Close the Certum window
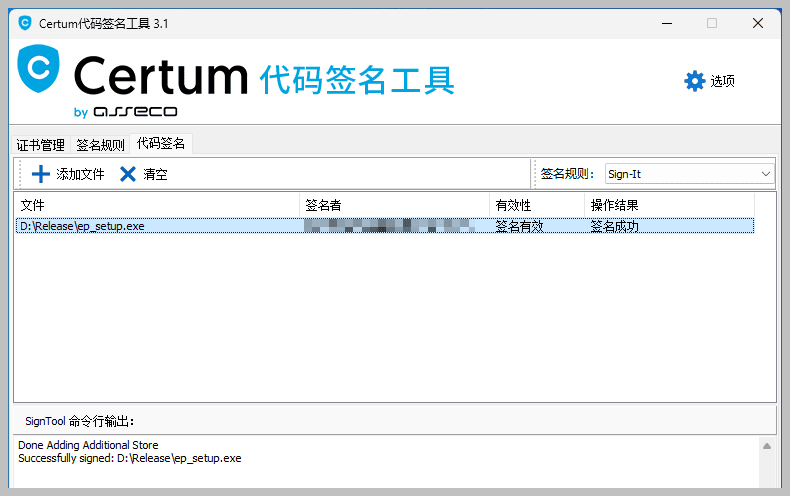This screenshot has height=496, width=790. tap(758, 23)
